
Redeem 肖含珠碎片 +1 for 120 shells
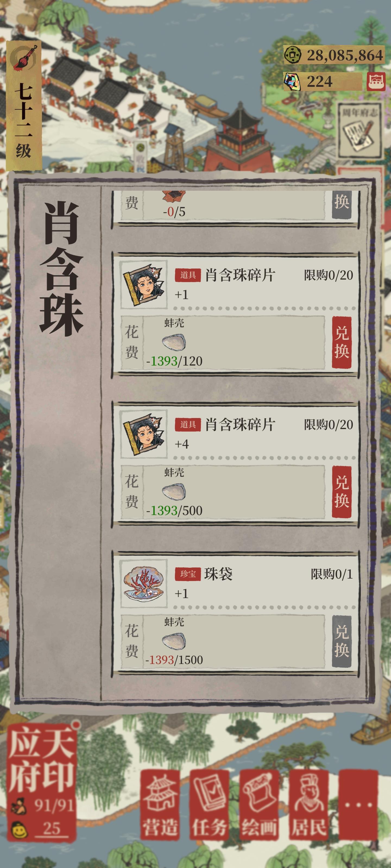[341, 342]
